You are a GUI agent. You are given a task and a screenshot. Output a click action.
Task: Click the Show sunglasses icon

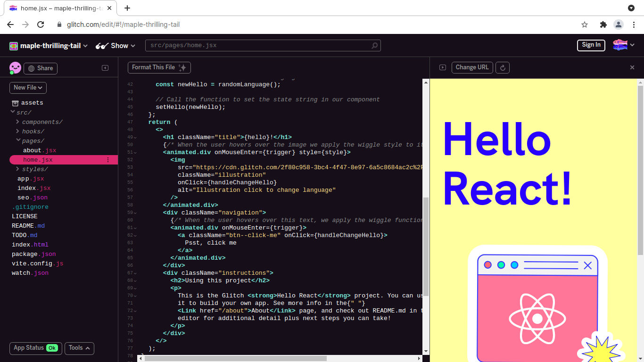click(102, 46)
